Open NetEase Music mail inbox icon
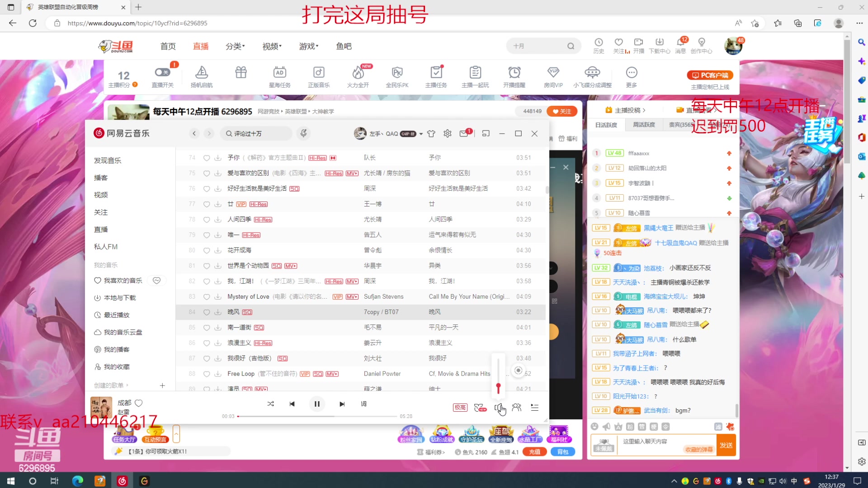Image resolution: width=868 pixels, height=488 pixels. coord(464,133)
